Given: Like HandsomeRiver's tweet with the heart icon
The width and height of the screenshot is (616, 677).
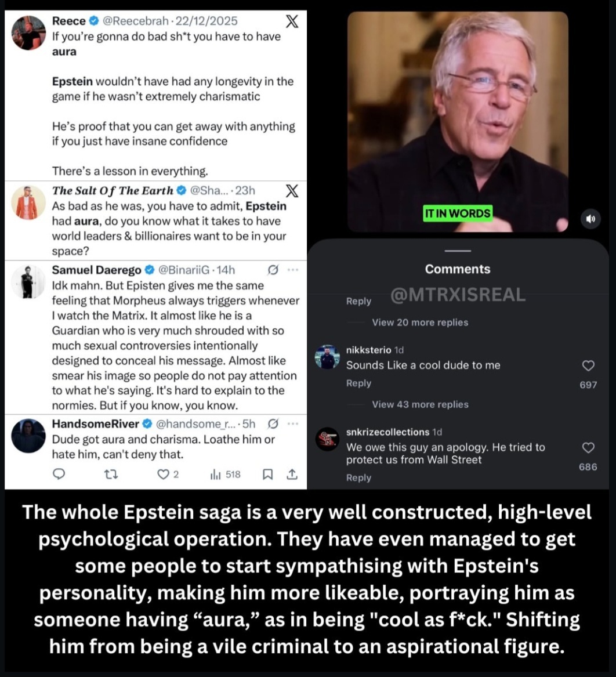Looking at the screenshot, I should (163, 475).
